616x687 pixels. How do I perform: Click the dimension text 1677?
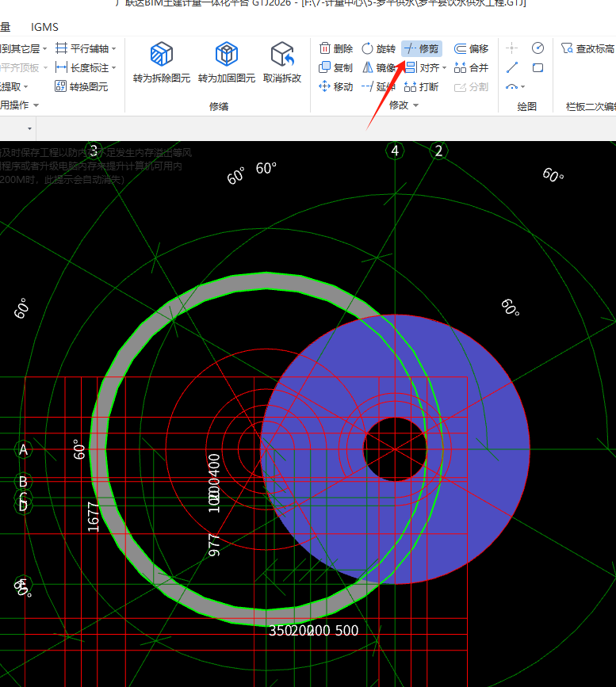pos(93,517)
